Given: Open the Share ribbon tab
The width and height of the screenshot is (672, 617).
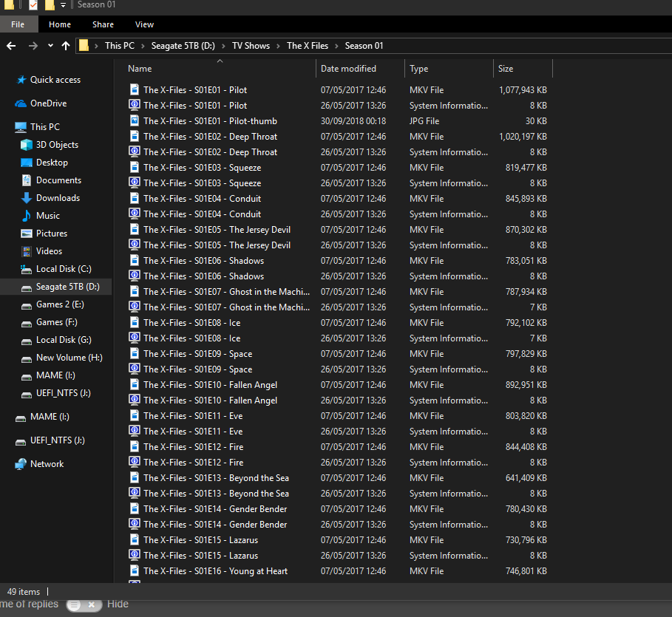Looking at the screenshot, I should 103,24.
